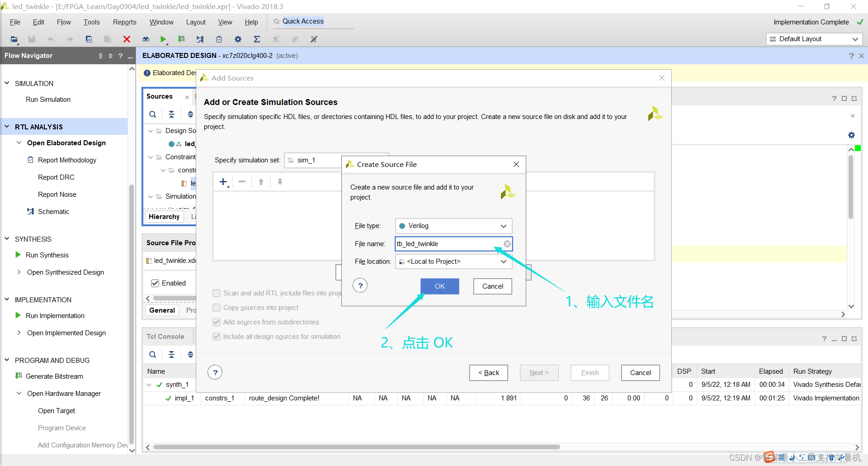Open the File type Verilog dropdown
This screenshot has height=466, width=868.
pyautogui.click(x=453, y=226)
